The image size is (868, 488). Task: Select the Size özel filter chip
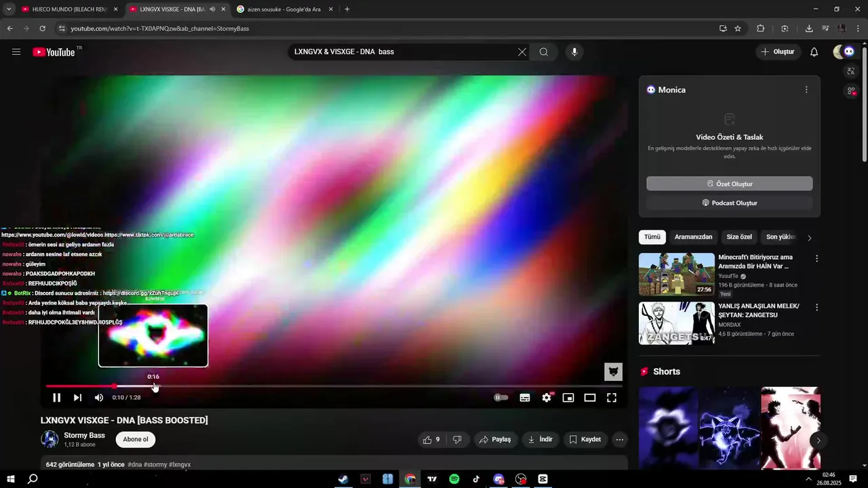[x=739, y=237]
